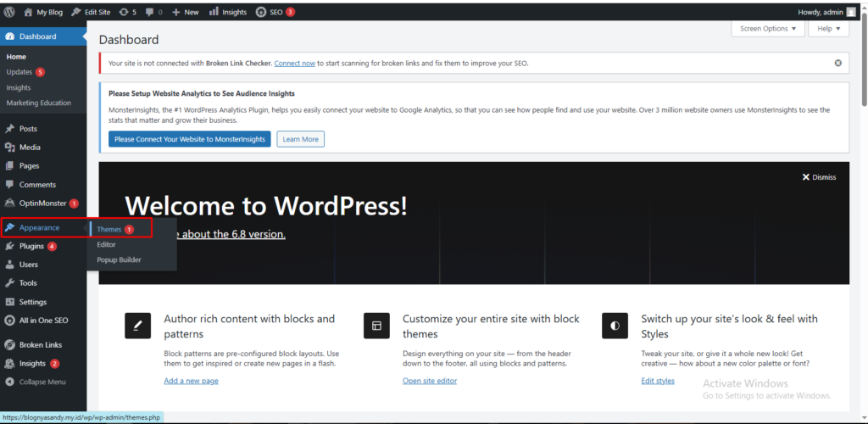Open Insights under the Dashboard submenu

click(19, 87)
